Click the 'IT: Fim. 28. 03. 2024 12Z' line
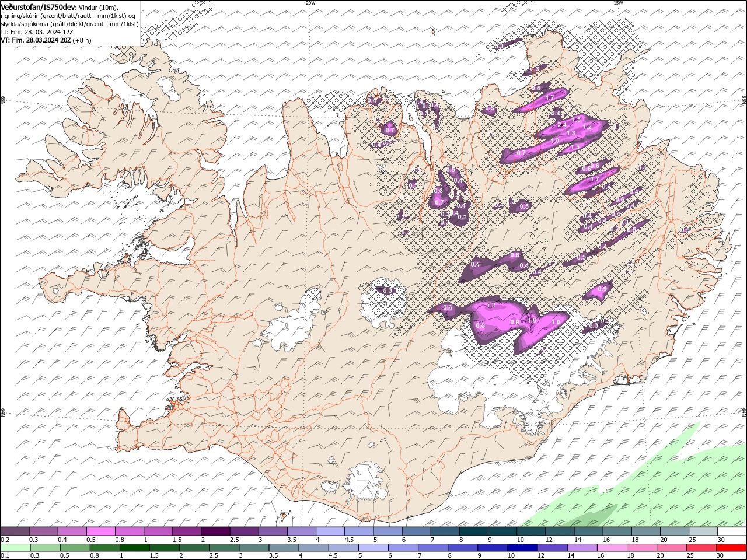 point(37,32)
